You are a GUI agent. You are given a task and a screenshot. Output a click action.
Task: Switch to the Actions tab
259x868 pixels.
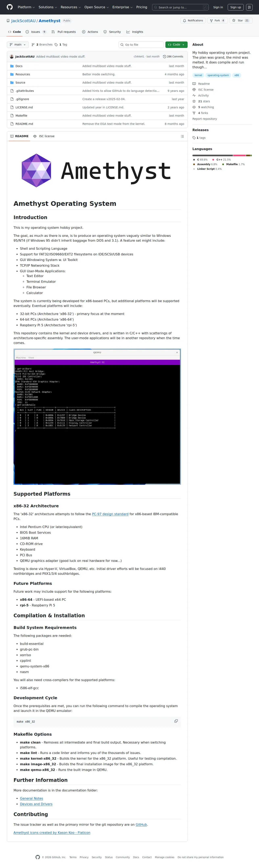click(90, 32)
